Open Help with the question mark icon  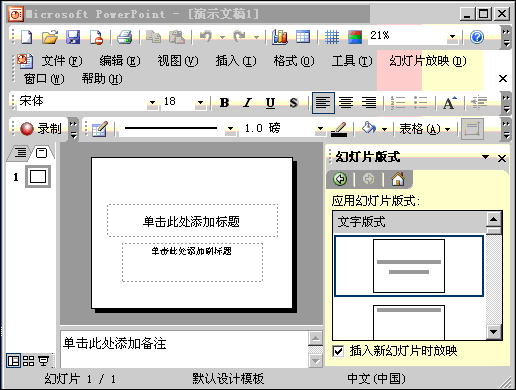coord(477,37)
